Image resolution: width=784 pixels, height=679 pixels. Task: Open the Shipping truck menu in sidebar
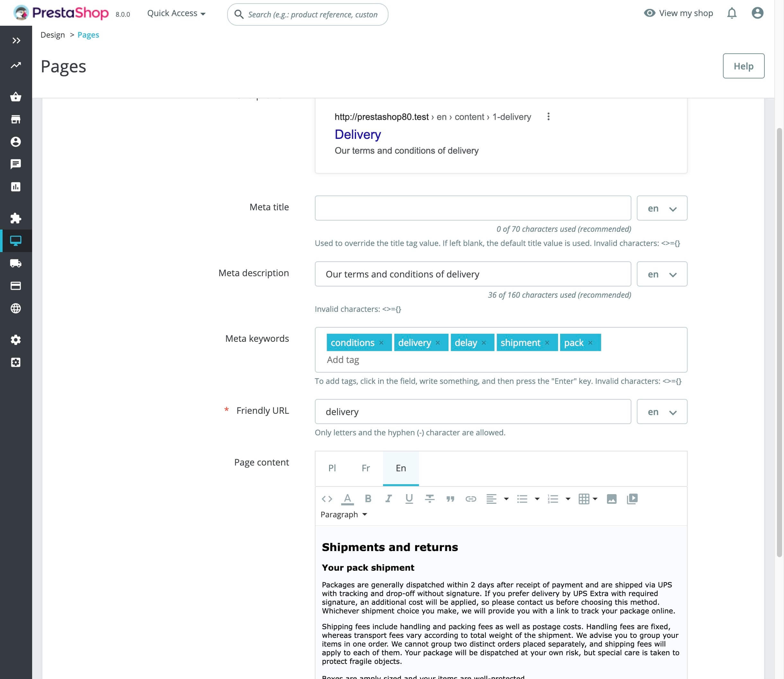[x=16, y=263]
